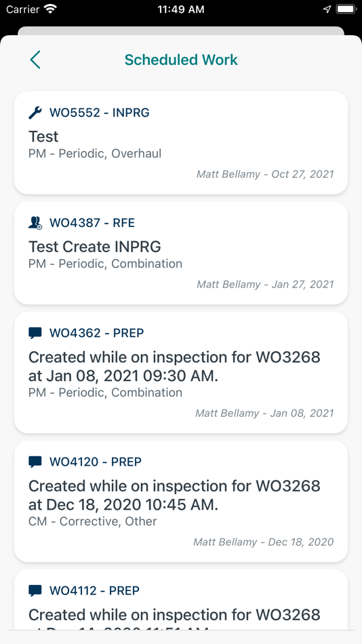Screen dimensions: 362x644
Task: Tap Matt Bellamy - Oct 27, 2021 footer
Action: pyautogui.click(x=265, y=174)
